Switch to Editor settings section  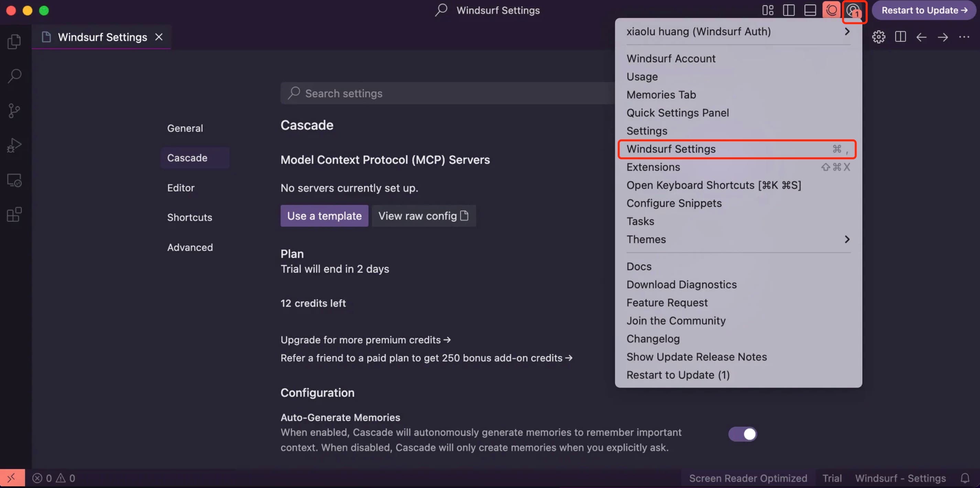[x=181, y=188]
